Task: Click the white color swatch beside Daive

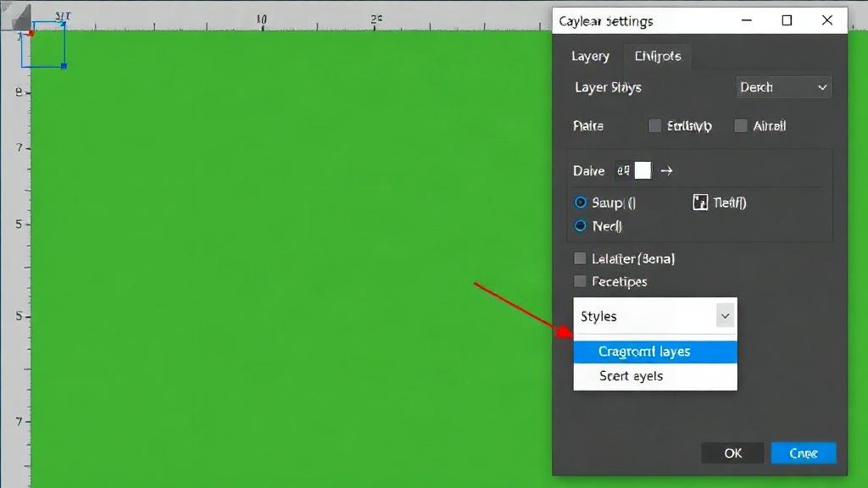Action: point(643,170)
